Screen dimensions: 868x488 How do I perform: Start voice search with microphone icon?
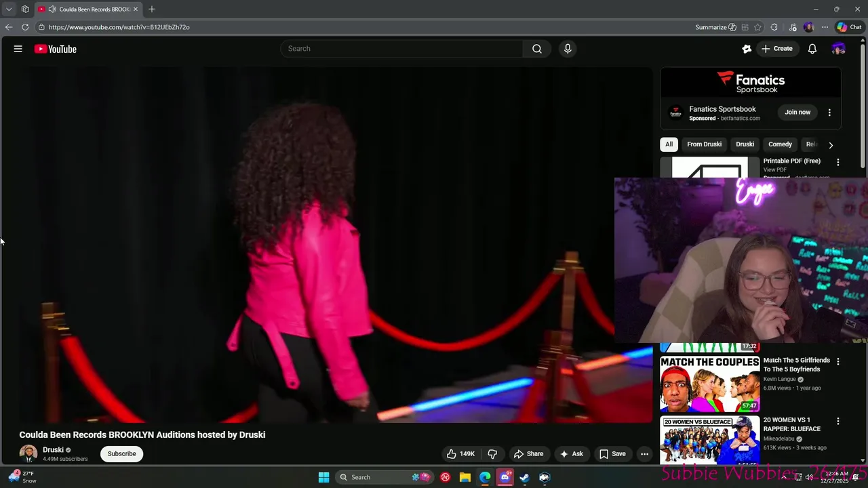click(x=568, y=49)
